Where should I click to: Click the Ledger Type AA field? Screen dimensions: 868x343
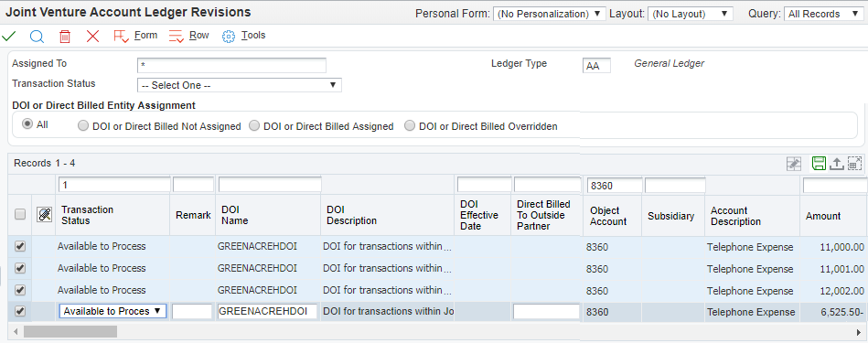coord(596,66)
